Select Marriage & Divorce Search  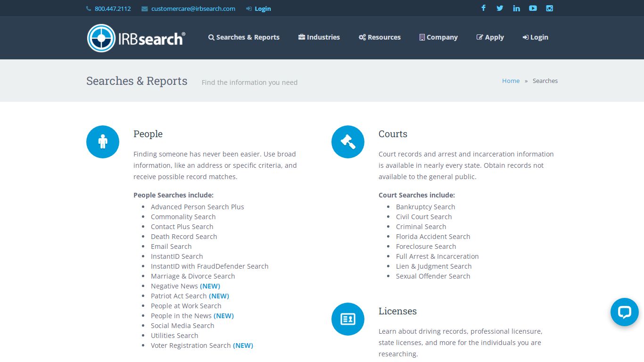click(193, 276)
